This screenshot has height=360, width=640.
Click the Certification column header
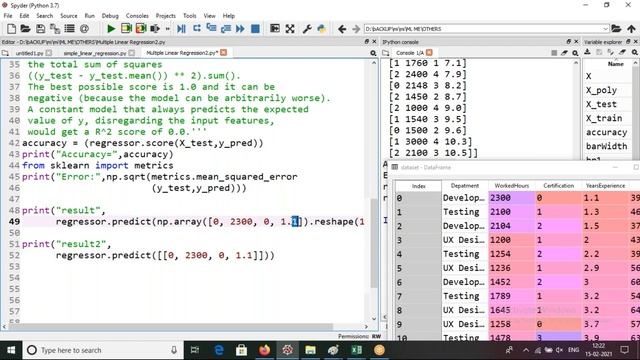point(558,186)
